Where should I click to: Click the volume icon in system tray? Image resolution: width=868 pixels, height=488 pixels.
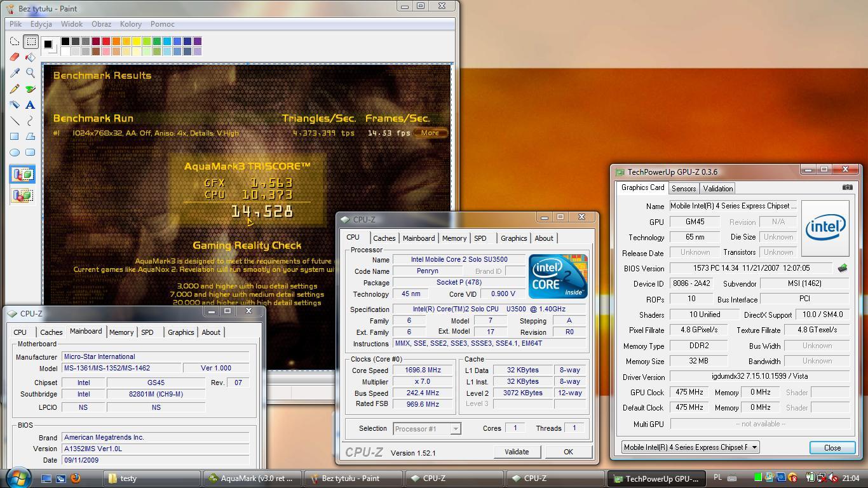coord(833,478)
